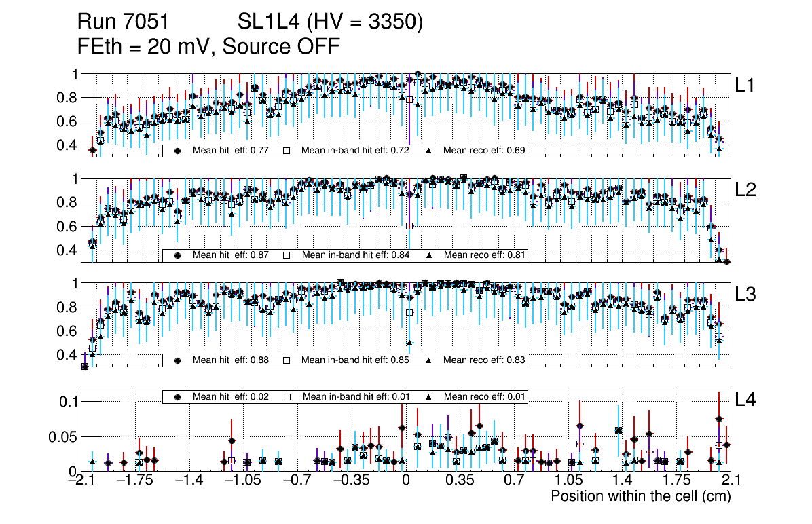812x524 pixels.
Task: Select the open square marker in L4 legend
Action: [287, 396]
